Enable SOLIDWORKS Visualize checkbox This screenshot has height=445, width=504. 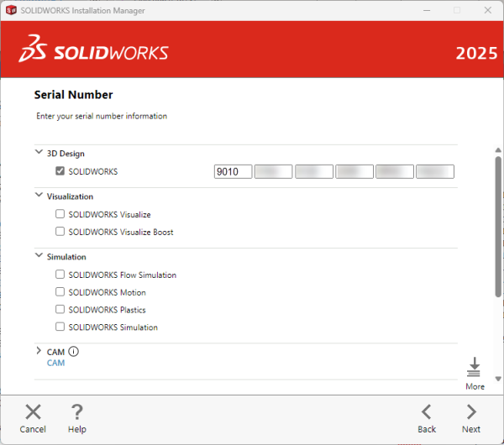tap(60, 215)
